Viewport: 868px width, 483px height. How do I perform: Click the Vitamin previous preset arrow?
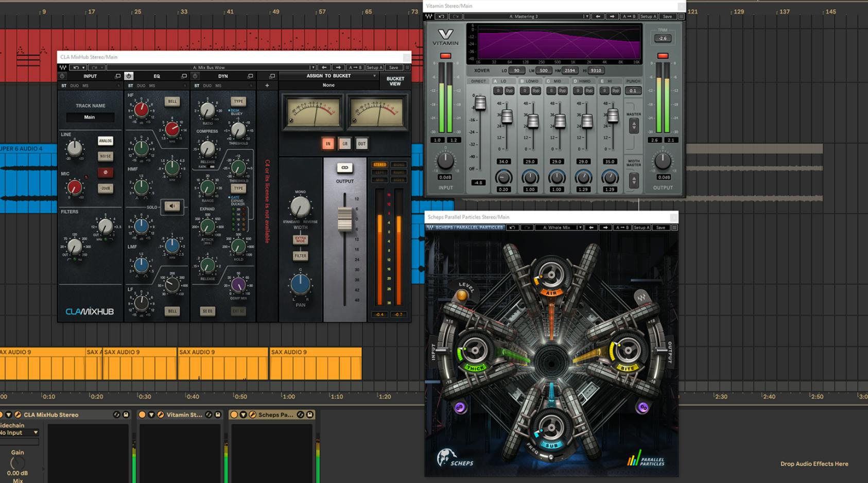click(x=598, y=16)
